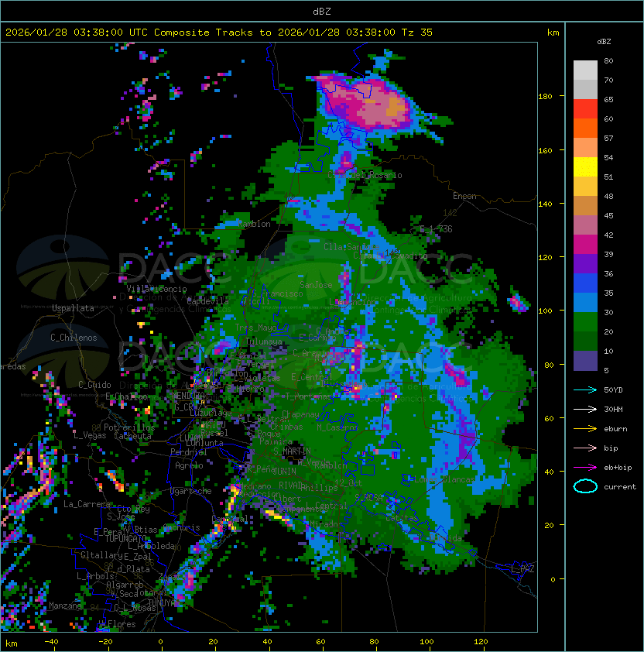Click the 'Cacheuta' map label
This screenshot has height=652, width=644.
point(132,436)
